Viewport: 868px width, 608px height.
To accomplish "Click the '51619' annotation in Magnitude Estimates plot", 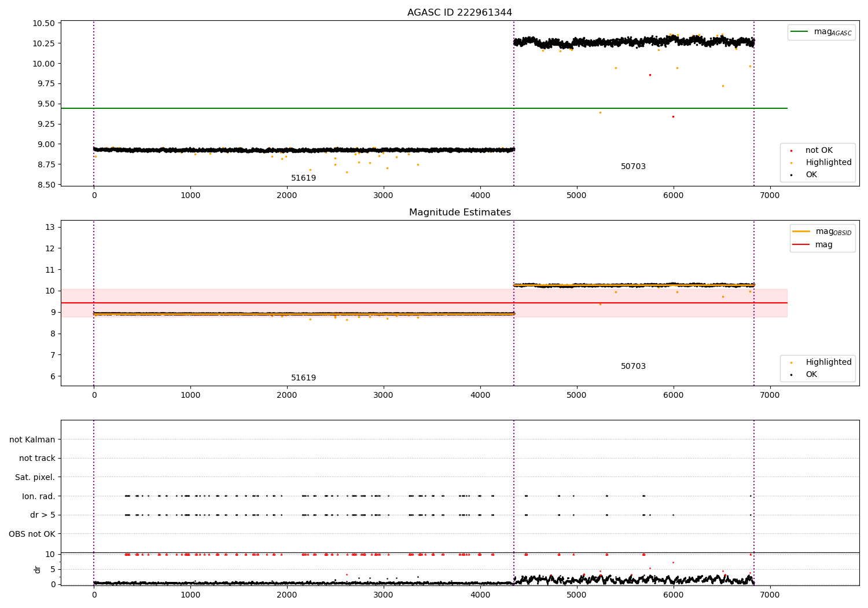I will 303,378.
